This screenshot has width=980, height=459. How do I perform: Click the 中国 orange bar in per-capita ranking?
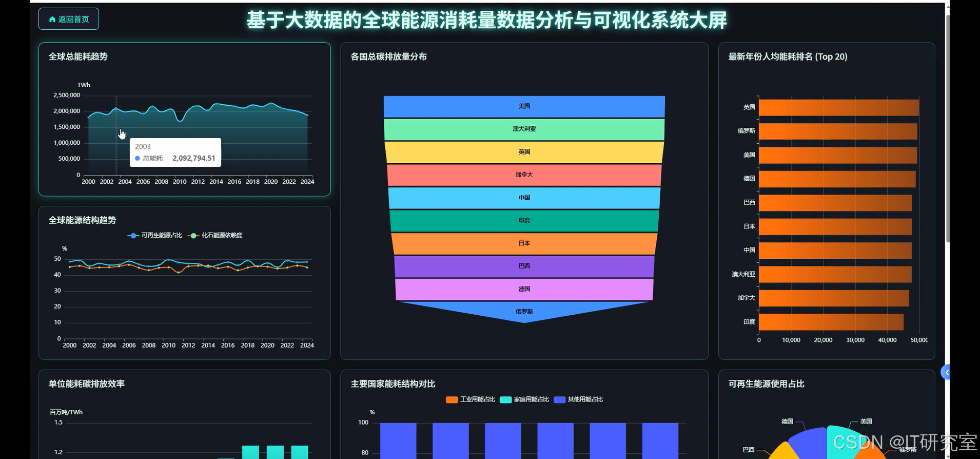[835, 251]
